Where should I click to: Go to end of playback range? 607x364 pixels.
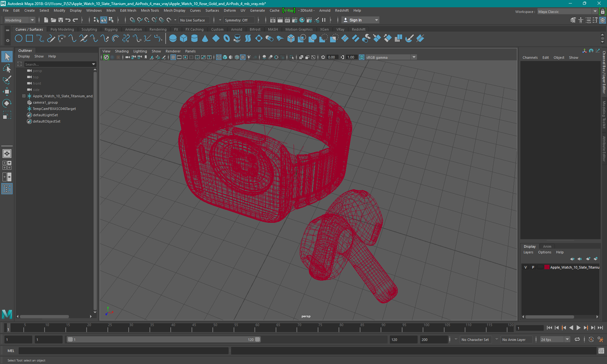[x=600, y=328]
